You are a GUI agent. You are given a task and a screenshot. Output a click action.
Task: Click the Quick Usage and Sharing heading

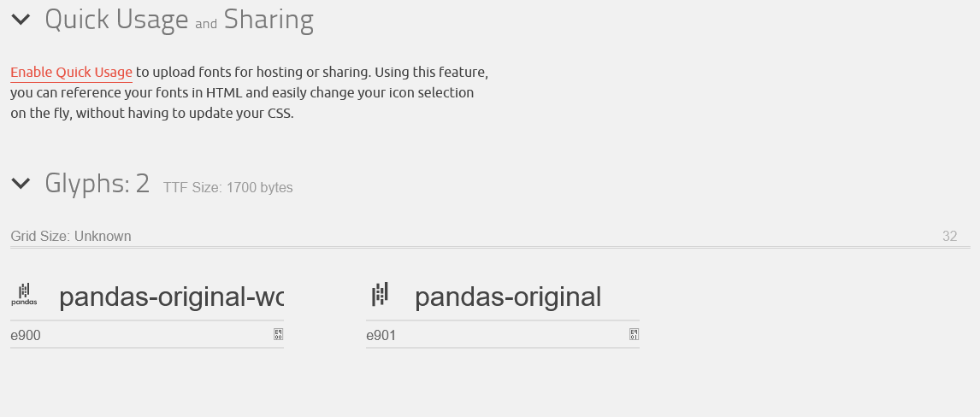tap(179, 20)
